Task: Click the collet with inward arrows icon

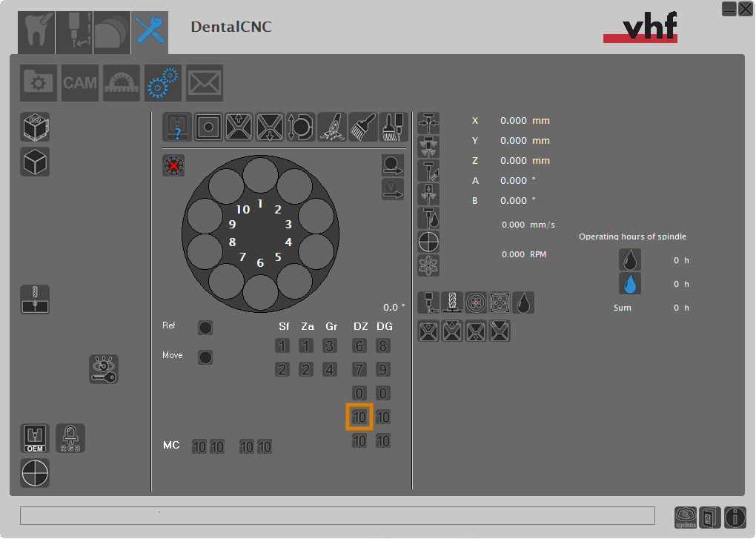Action: [428, 123]
